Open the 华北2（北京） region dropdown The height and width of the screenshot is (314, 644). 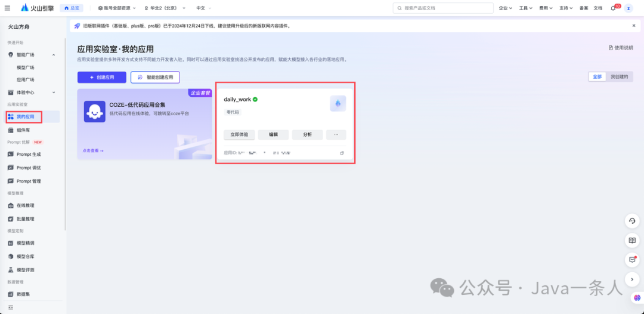(165, 8)
